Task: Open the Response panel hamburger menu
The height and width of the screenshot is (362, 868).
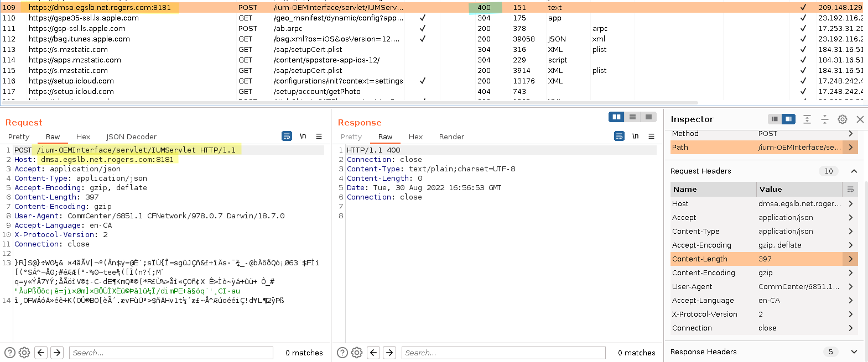Action: (651, 136)
